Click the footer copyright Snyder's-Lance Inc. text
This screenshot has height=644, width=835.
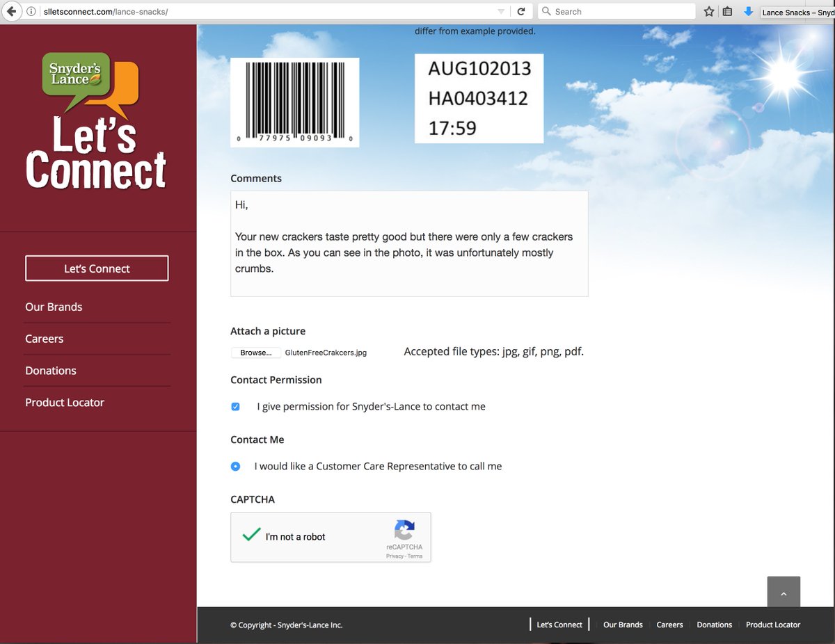click(287, 625)
